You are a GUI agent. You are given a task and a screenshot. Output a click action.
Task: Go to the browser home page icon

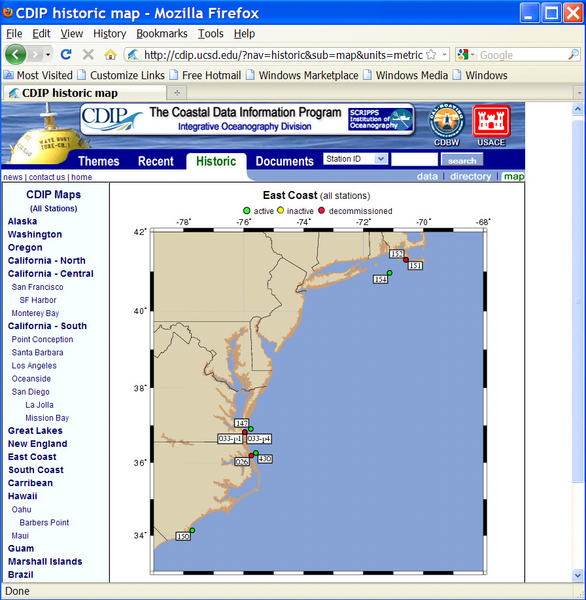110,55
